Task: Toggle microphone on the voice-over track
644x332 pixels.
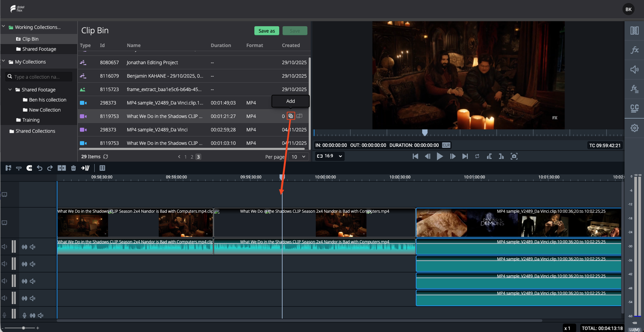Action: tap(24, 316)
